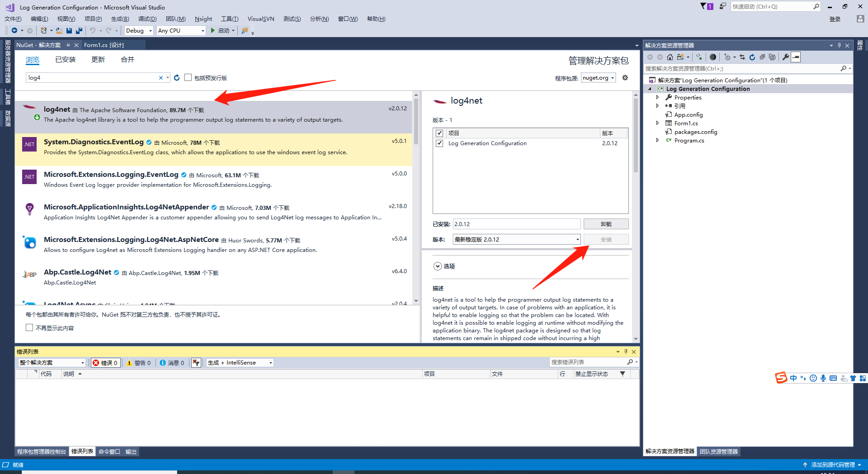
Task: Click Switch Views icon in Solution Explorer
Action: tap(680, 57)
